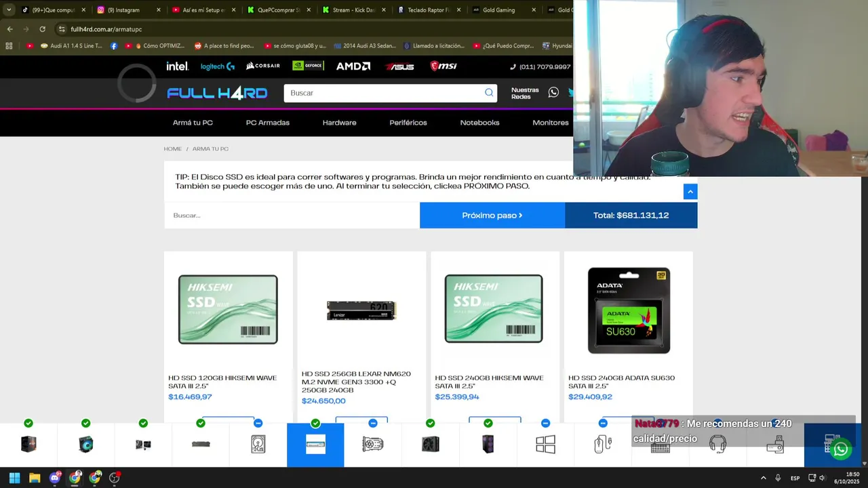
Task: Open the tab search dropdown chevron
Action: (x=8, y=10)
